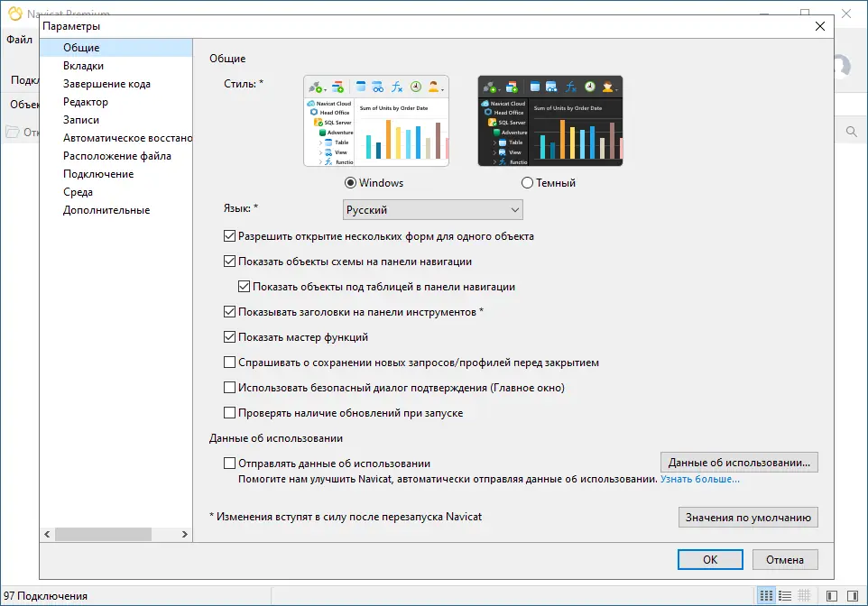Switch to list view in status bar
868x606 pixels.
pyautogui.click(x=785, y=595)
